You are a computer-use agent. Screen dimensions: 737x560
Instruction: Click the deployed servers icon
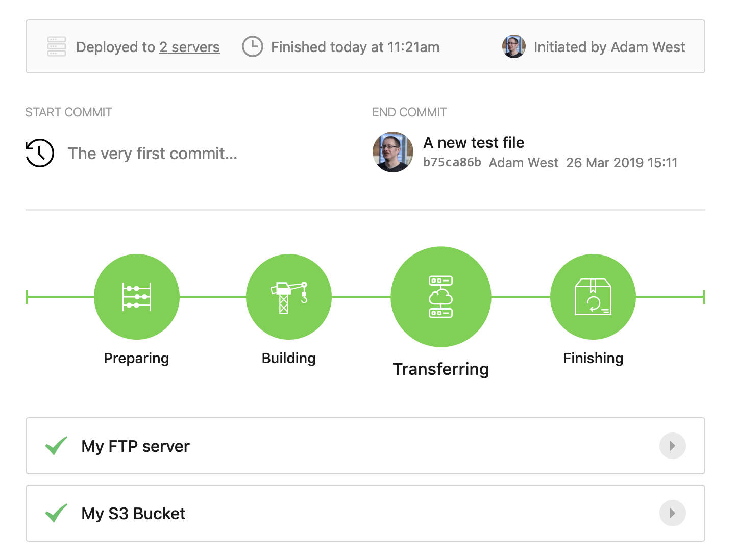[x=56, y=46]
